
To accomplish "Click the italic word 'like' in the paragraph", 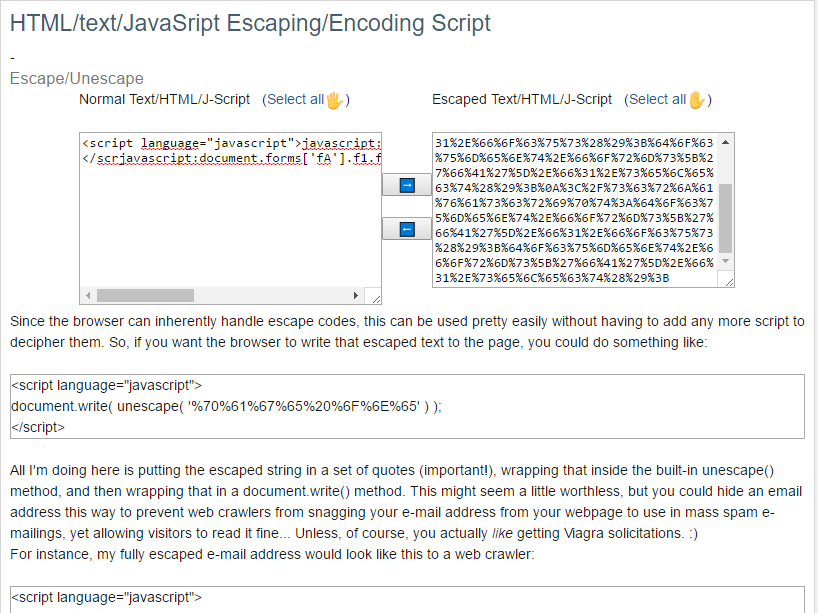I will click(x=502, y=533).
